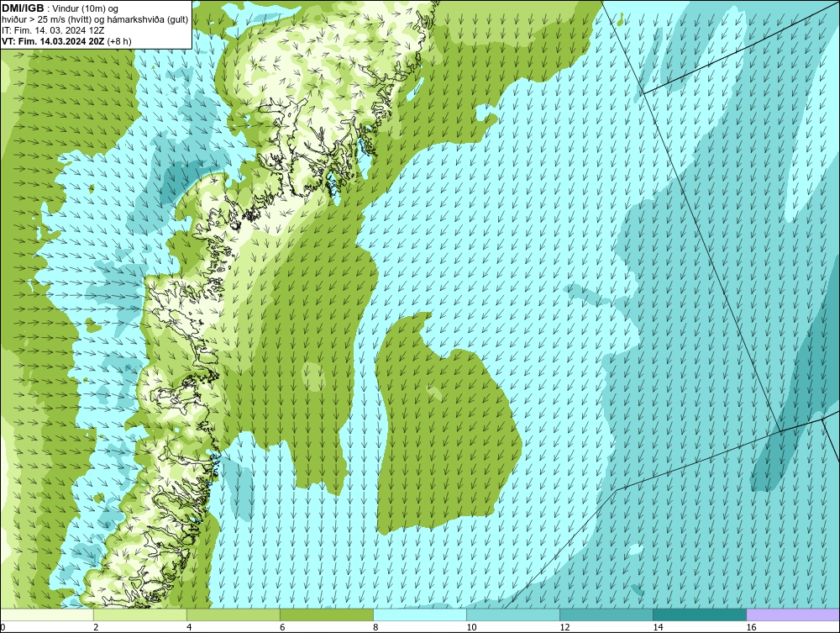Click the legend scale label '16'
This screenshot has width=840, height=633.
(751, 627)
